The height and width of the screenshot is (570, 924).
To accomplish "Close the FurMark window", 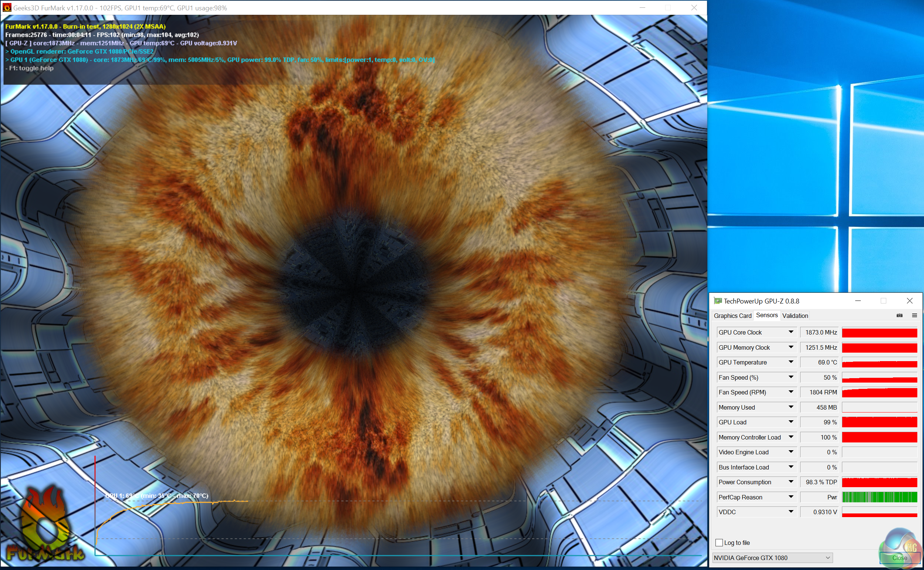I will point(694,7).
